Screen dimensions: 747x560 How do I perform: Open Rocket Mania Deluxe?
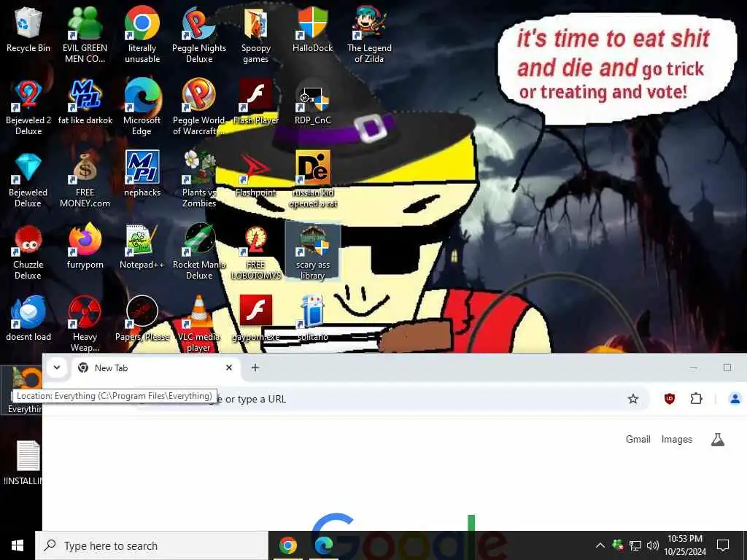pos(198,251)
